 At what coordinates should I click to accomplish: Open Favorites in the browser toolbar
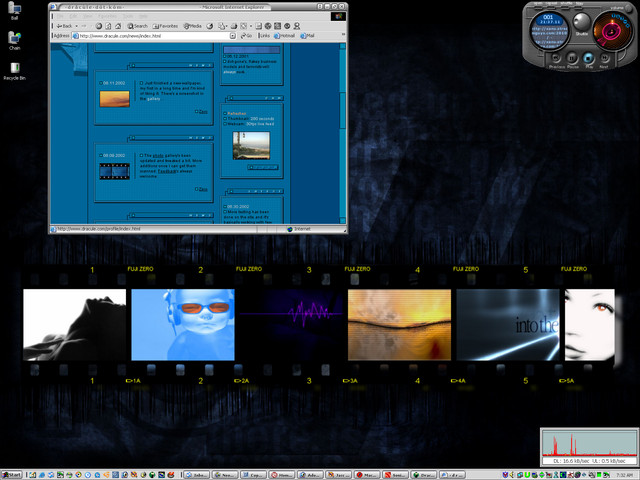coord(166,26)
